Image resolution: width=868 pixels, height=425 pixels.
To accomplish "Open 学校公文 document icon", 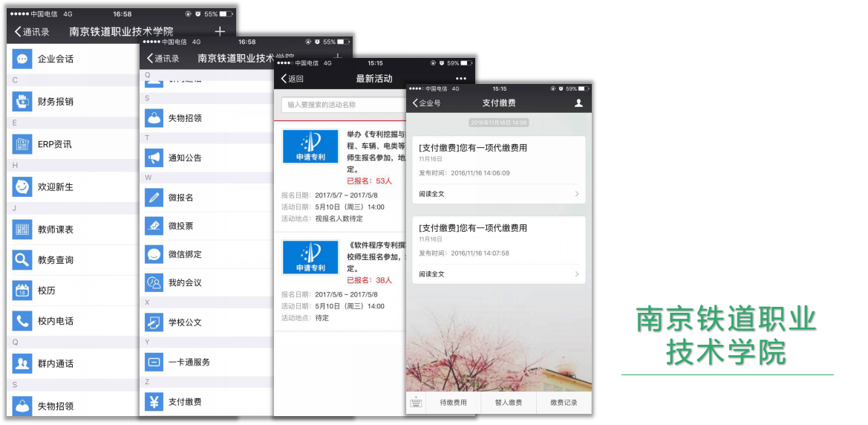I will coord(154,322).
